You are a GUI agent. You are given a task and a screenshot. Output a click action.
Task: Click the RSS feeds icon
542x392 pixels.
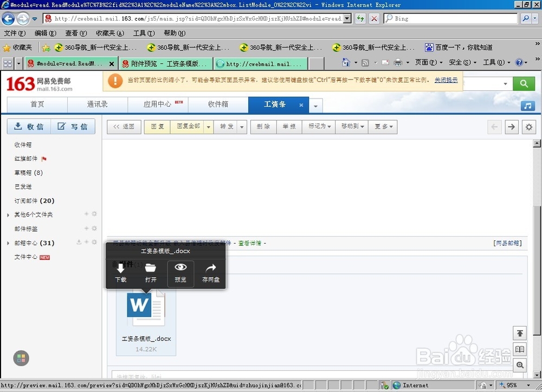(x=365, y=62)
